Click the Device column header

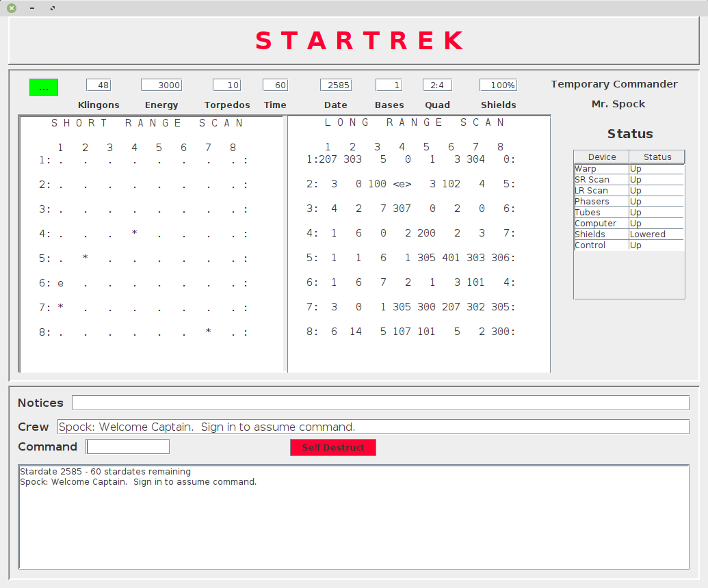pos(601,157)
